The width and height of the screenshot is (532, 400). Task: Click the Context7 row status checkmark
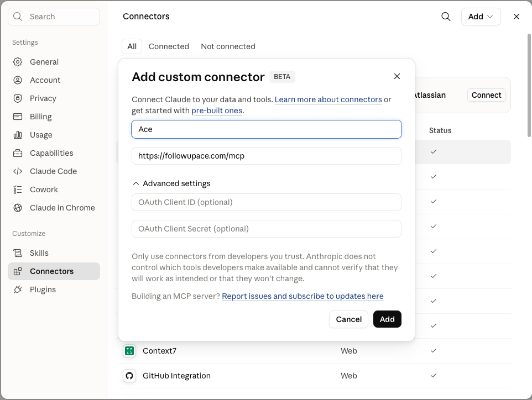click(433, 351)
